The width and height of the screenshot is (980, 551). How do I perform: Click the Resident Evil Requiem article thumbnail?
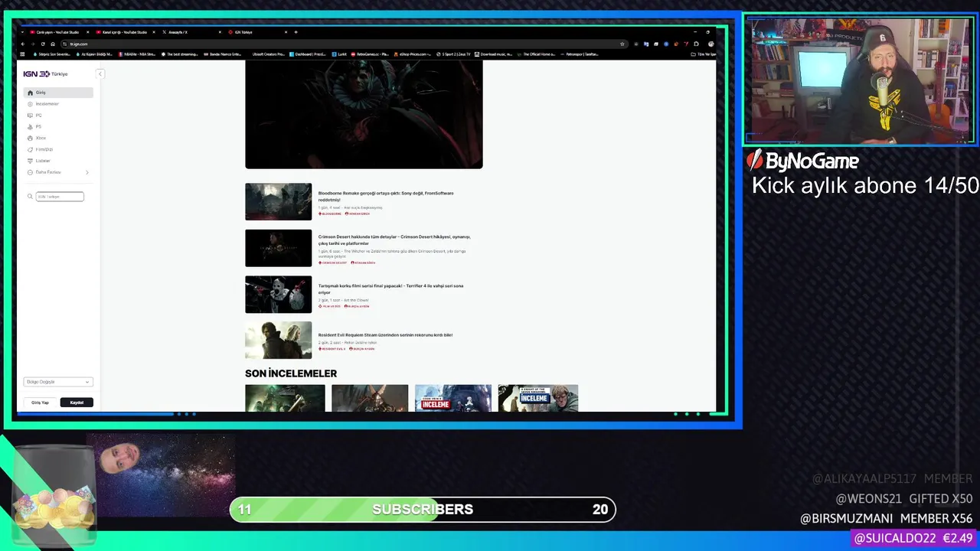[278, 341]
